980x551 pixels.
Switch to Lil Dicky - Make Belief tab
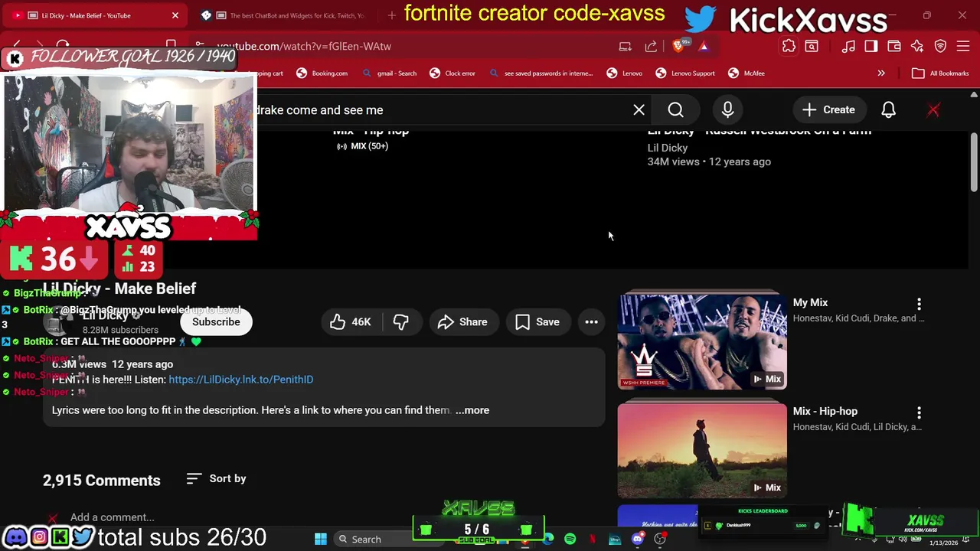(96, 15)
